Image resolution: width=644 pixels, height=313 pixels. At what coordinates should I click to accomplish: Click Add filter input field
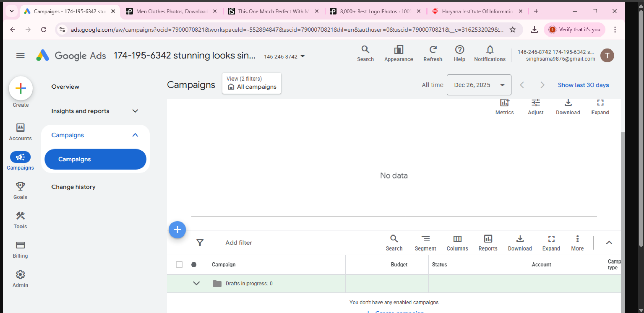click(239, 243)
